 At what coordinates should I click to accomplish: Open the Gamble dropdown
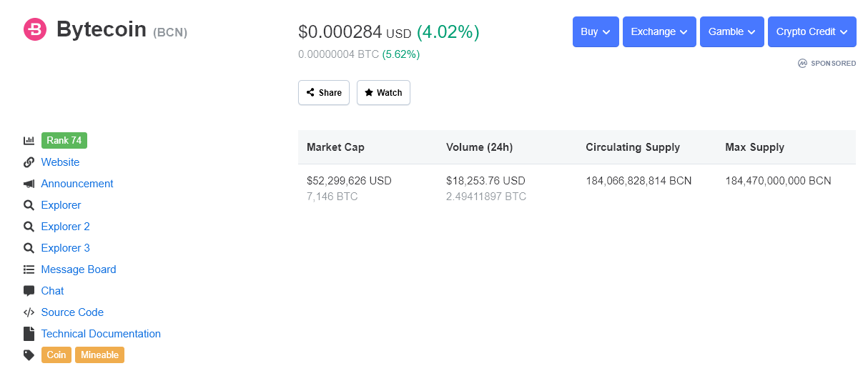click(732, 32)
